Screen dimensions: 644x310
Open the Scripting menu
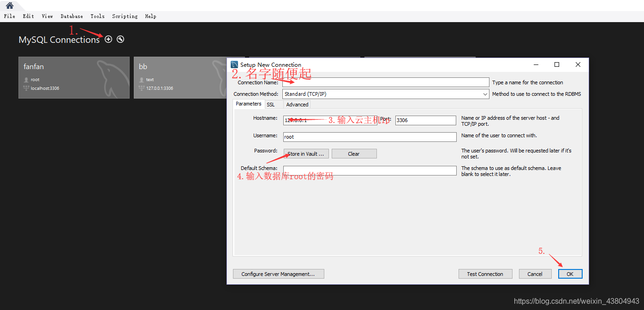pyautogui.click(x=125, y=16)
